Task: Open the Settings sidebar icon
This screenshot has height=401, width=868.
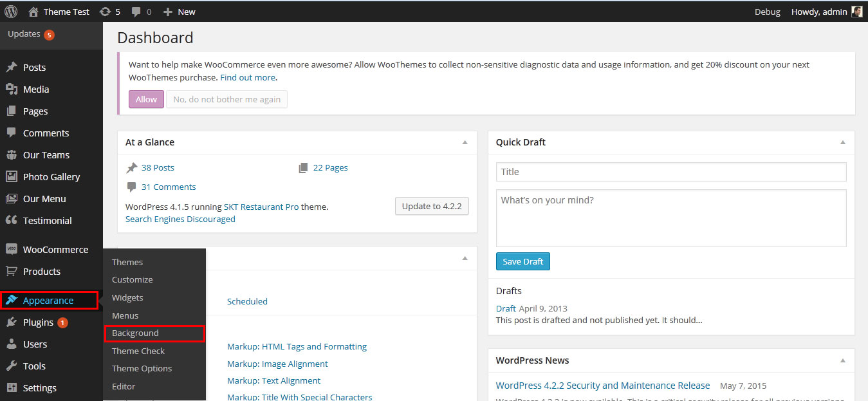Action: coord(11,388)
